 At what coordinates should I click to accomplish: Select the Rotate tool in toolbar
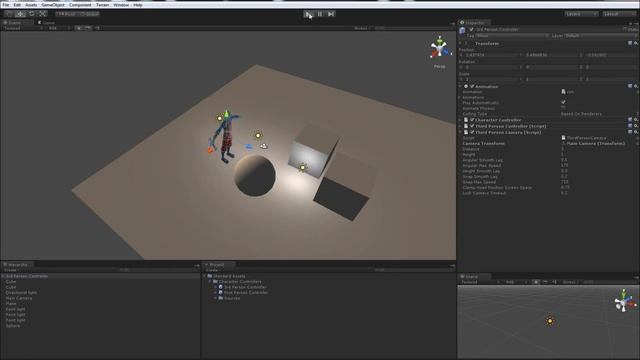pyautogui.click(x=31, y=14)
